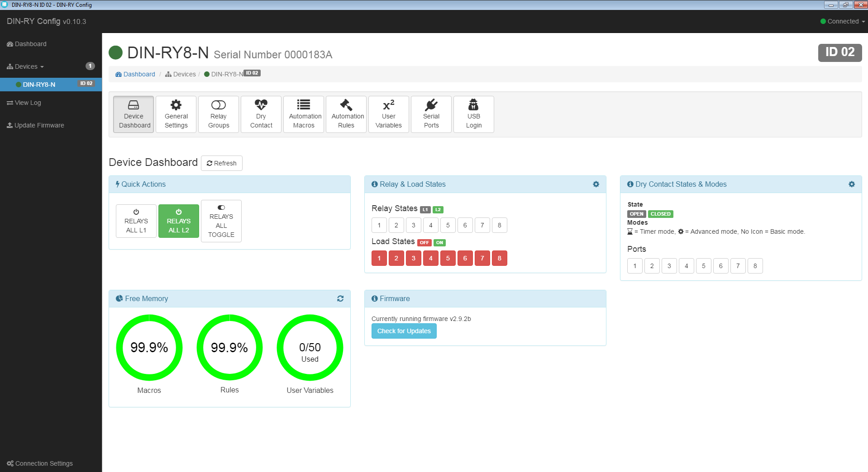Open Relay & Load States settings gear
The width and height of the screenshot is (868, 472).
point(596,184)
